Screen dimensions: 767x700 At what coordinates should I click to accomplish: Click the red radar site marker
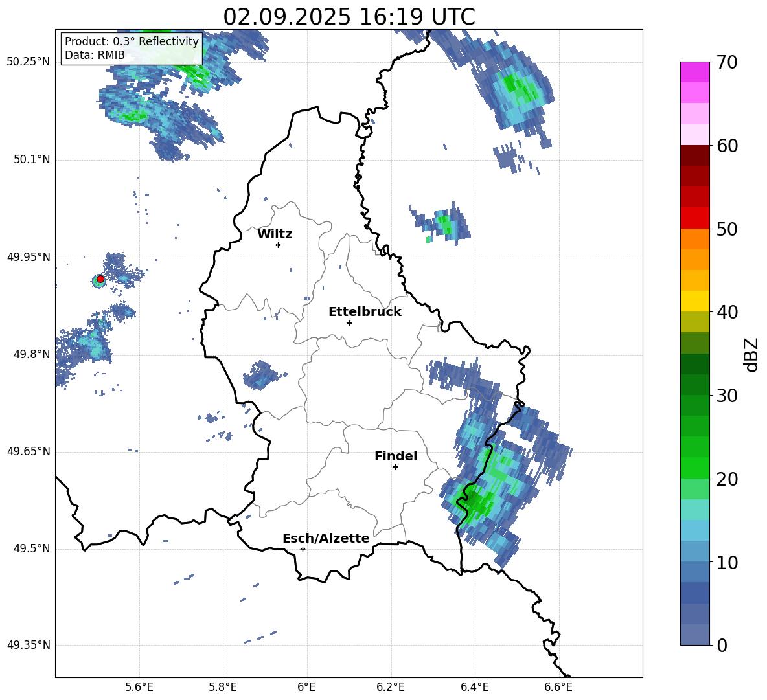100,279
